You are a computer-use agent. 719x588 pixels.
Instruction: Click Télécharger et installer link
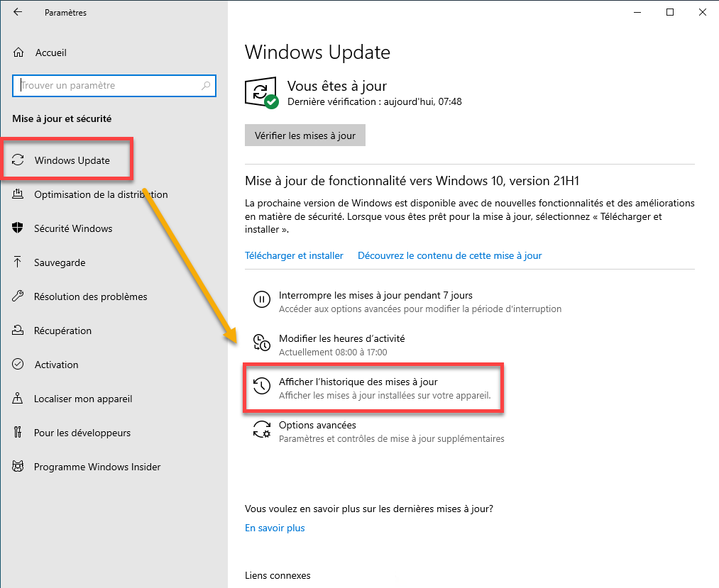coord(294,255)
